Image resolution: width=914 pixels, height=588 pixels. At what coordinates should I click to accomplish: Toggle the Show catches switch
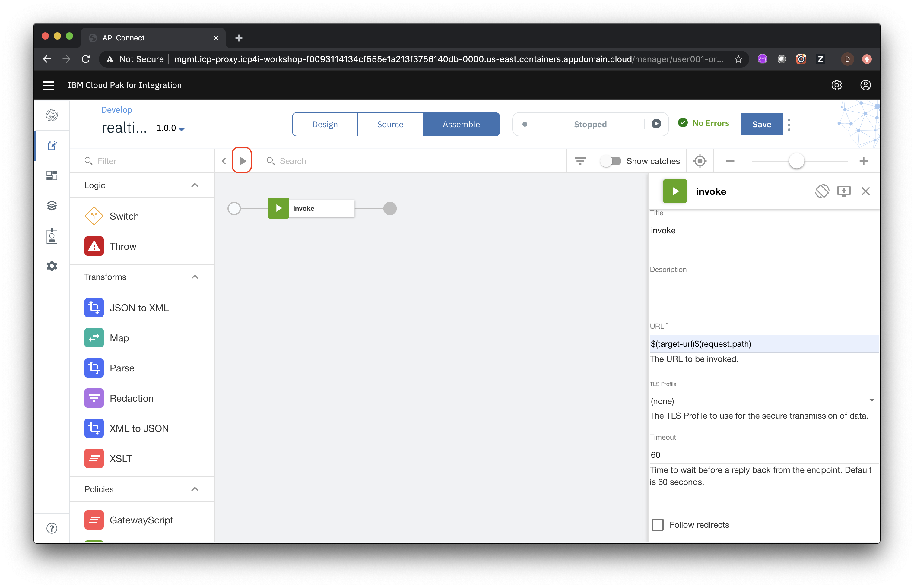[x=611, y=161]
